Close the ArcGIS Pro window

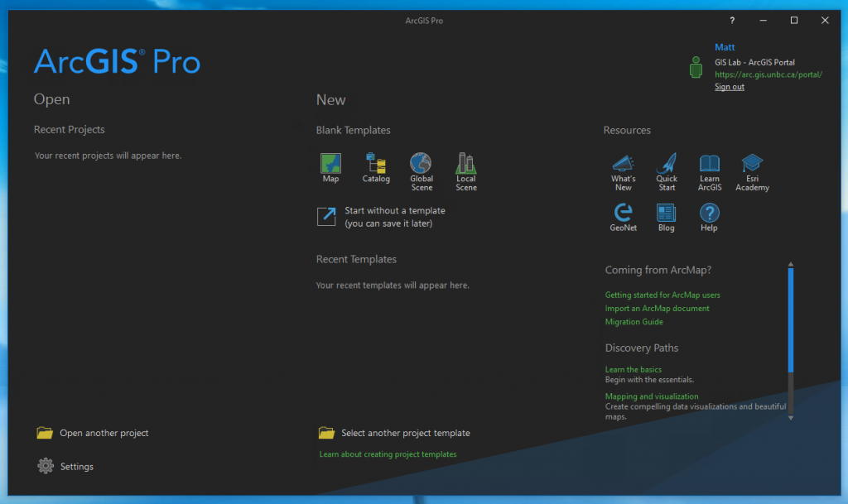825,21
